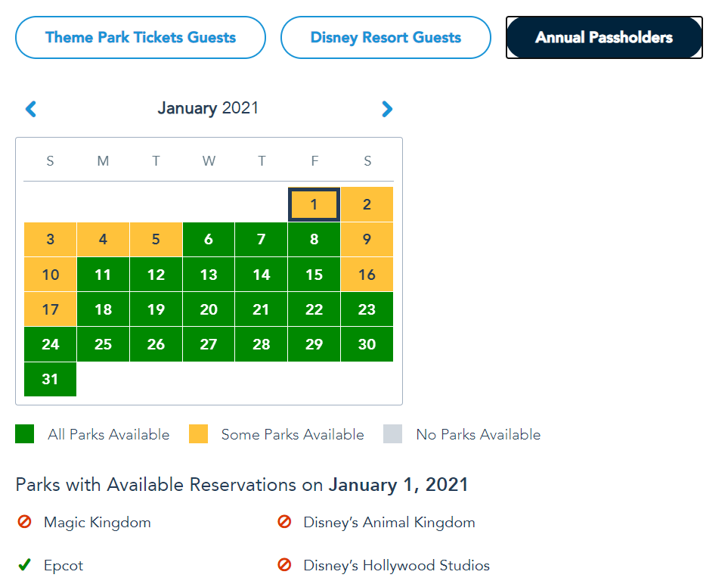728x587 pixels.
Task: Select January 1 on the calendar
Action: pyautogui.click(x=314, y=204)
